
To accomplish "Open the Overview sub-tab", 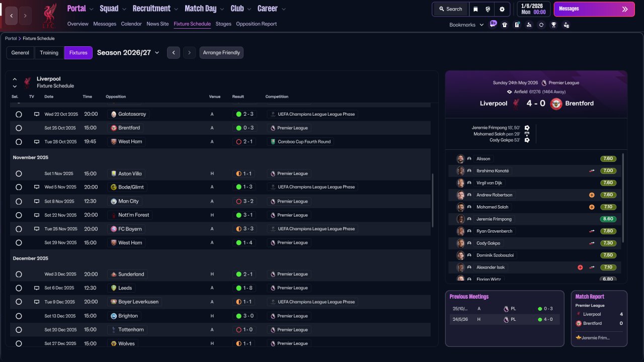I will click(77, 24).
